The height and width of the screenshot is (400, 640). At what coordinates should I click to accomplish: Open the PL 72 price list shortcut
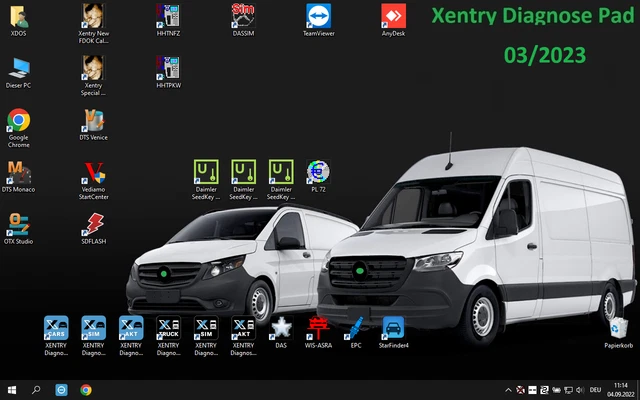tap(318, 176)
